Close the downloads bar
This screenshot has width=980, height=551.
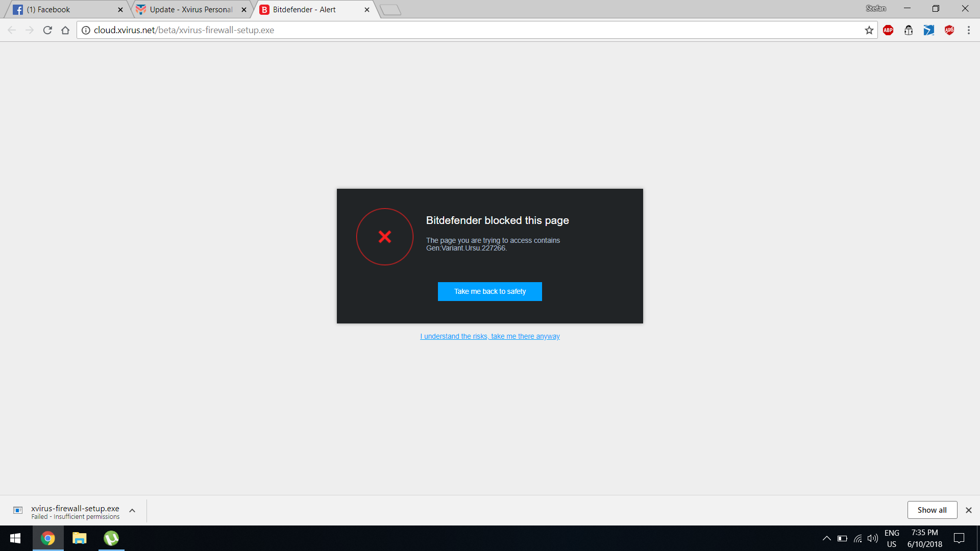click(x=968, y=510)
